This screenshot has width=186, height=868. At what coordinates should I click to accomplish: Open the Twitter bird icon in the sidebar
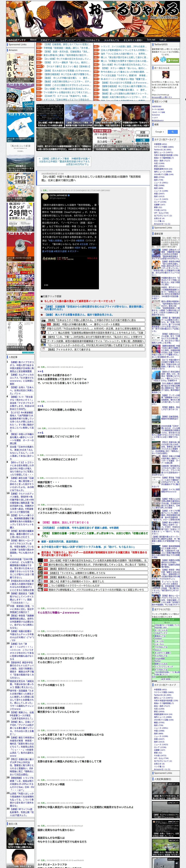pyautogui.click(x=163, y=59)
